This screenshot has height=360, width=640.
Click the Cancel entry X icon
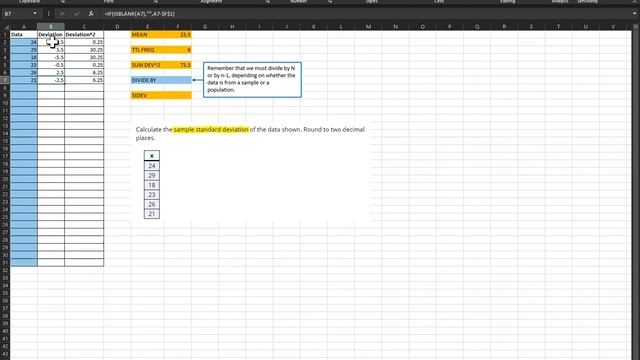click(x=62, y=13)
